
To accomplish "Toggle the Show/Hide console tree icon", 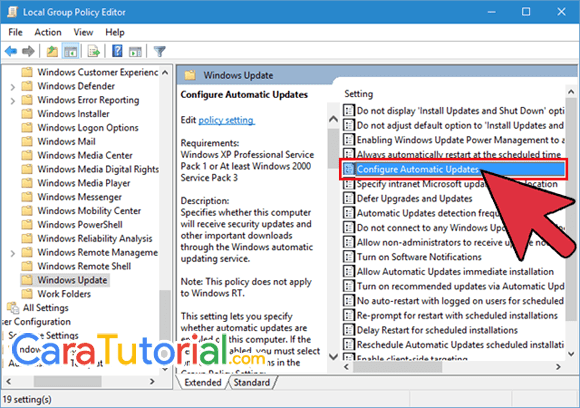I will 70,51.
